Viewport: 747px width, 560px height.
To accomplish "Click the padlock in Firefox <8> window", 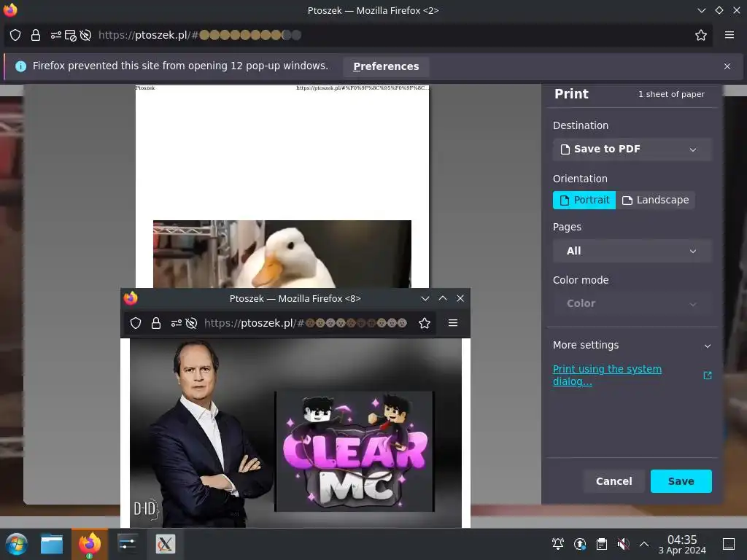I will coord(156,323).
